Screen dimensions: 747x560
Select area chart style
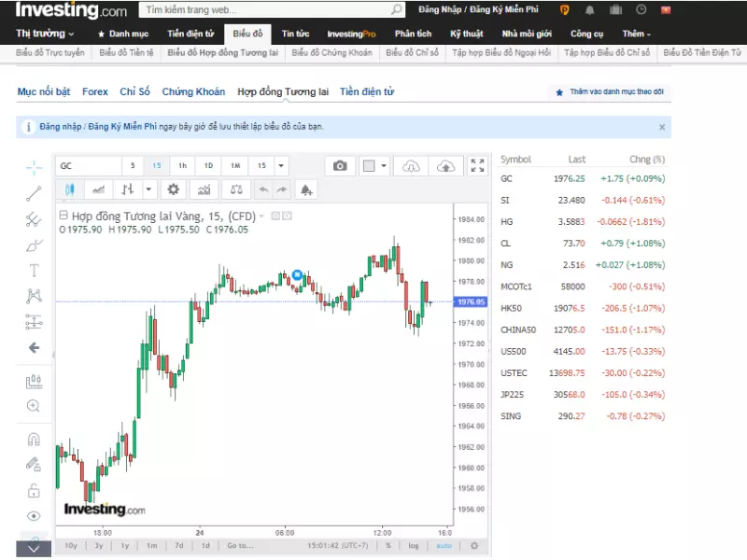(99, 189)
